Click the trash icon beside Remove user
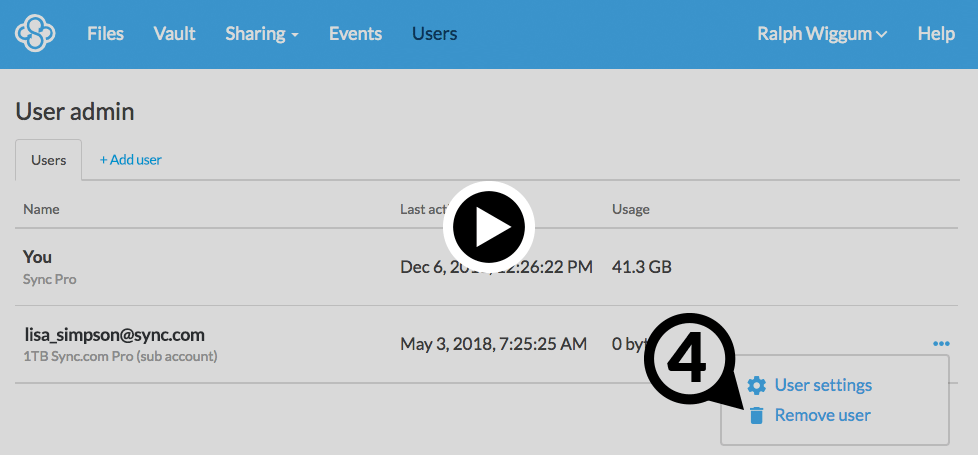 point(756,416)
